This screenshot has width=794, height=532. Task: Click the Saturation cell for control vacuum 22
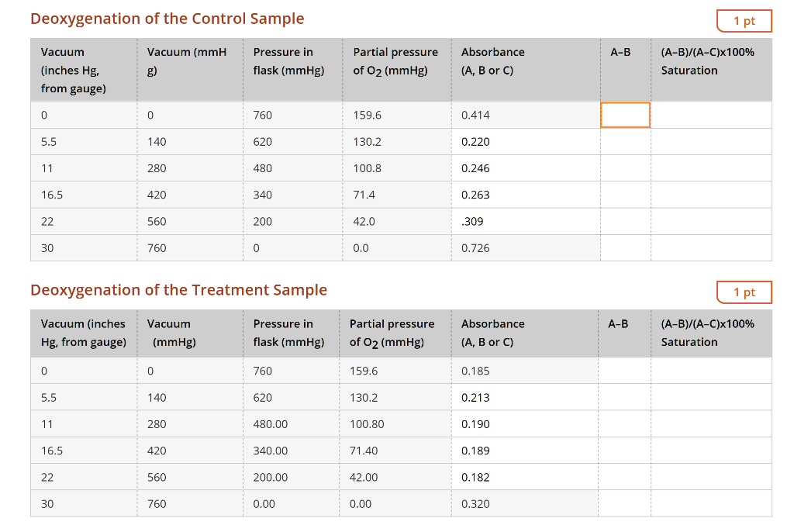(x=711, y=221)
